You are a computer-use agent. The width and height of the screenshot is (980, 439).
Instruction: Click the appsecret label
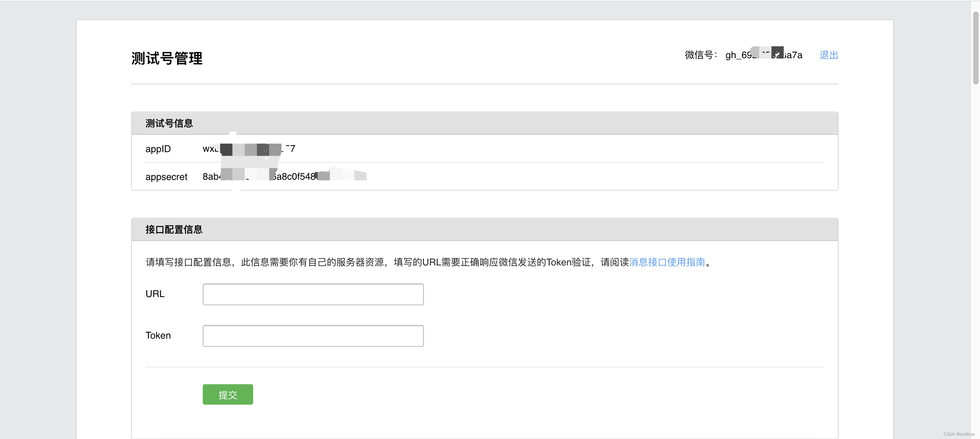[166, 177]
